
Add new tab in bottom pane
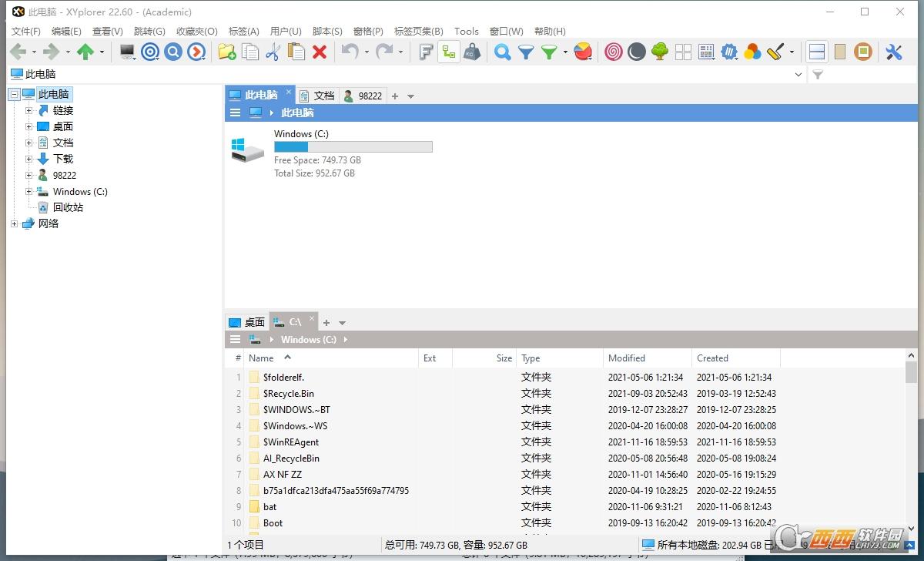[x=326, y=323]
